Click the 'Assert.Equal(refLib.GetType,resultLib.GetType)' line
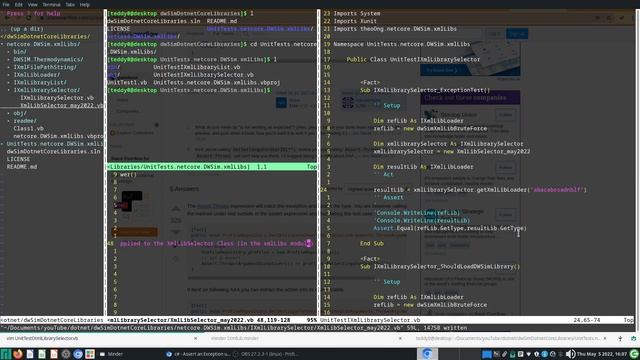This screenshot has height=360, width=640. [450, 228]
